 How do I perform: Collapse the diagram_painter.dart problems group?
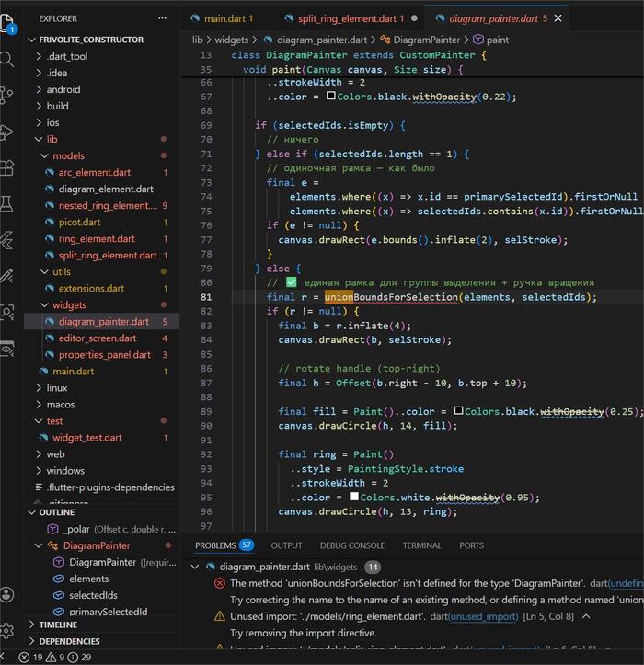(194, 567)
